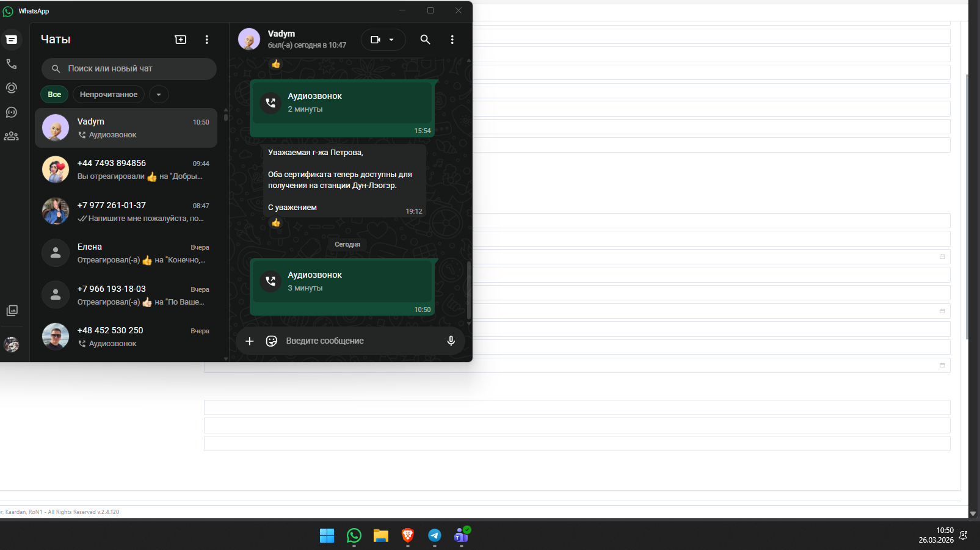This screenshot has height=550, width=980.
Task: Attach a file with the plus icon
Action: pos(249,341)
